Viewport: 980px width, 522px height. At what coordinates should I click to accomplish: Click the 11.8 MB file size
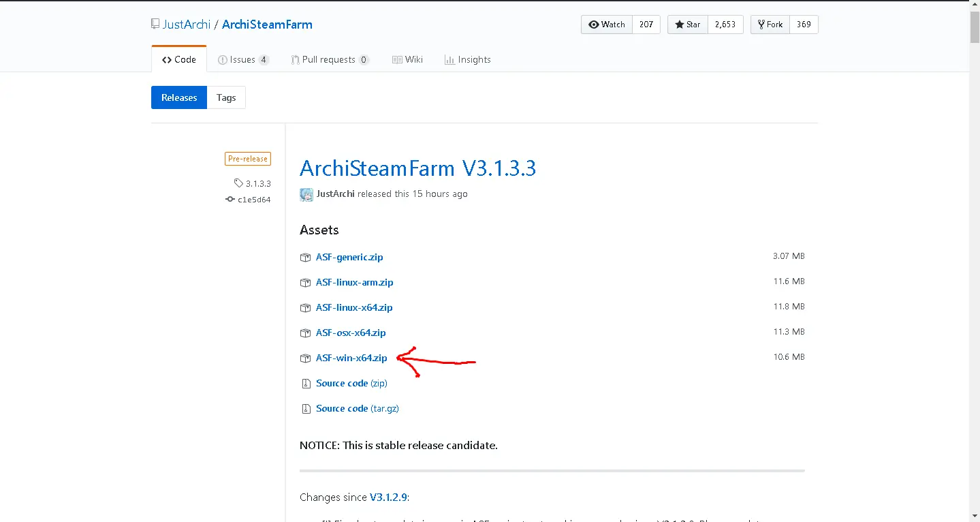(x=789, y=307)
